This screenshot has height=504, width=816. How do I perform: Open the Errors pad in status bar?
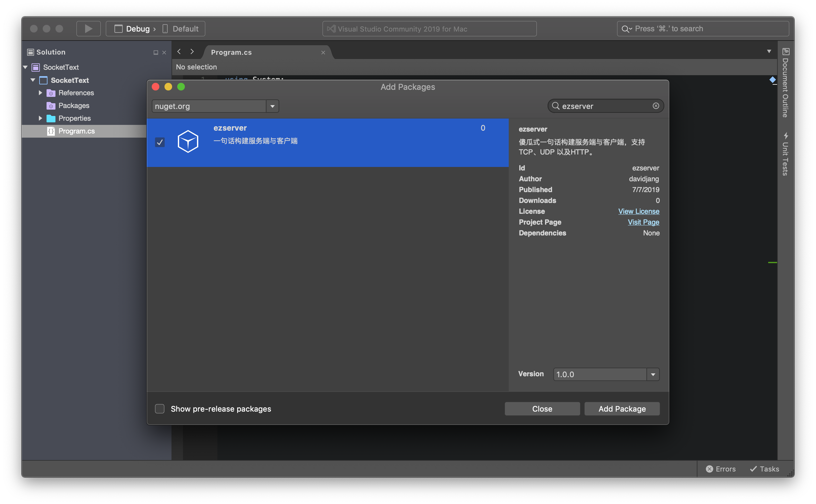pos(721,469)
